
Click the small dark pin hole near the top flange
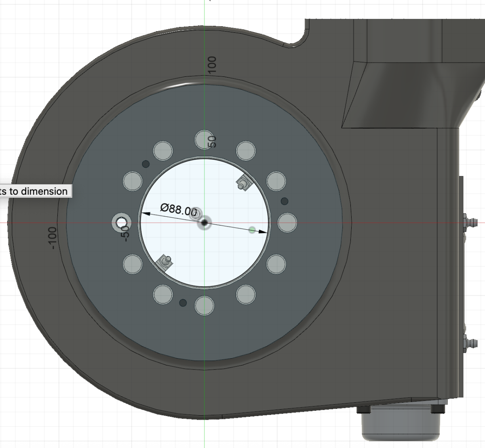click(145, 165)
